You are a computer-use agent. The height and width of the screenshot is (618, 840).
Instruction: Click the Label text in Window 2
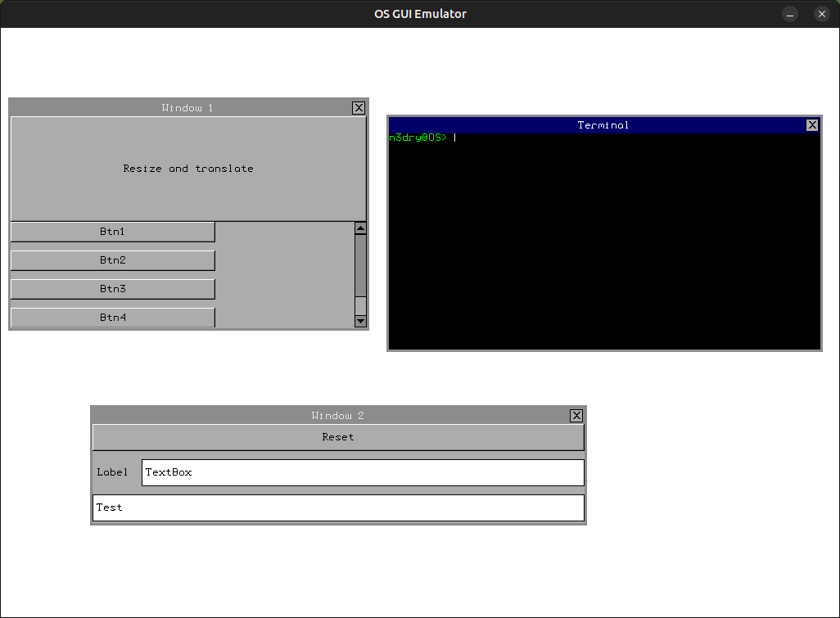coord(112,472)
